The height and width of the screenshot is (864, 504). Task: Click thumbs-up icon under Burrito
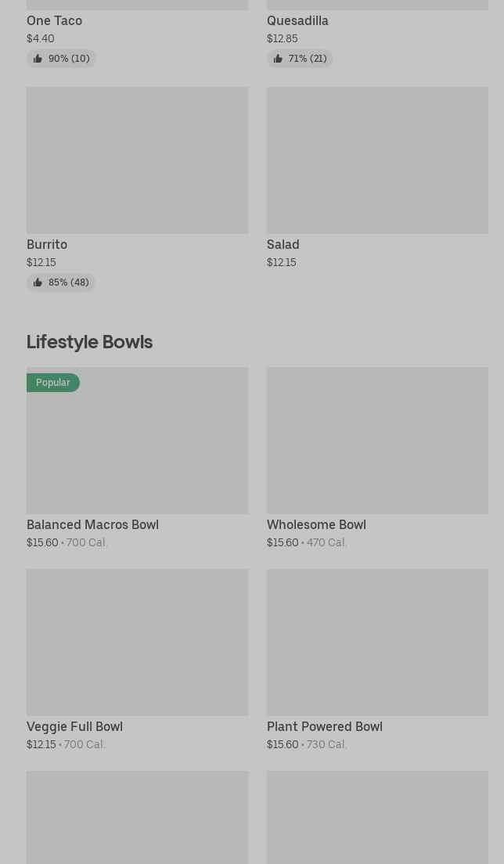point(38,283)
